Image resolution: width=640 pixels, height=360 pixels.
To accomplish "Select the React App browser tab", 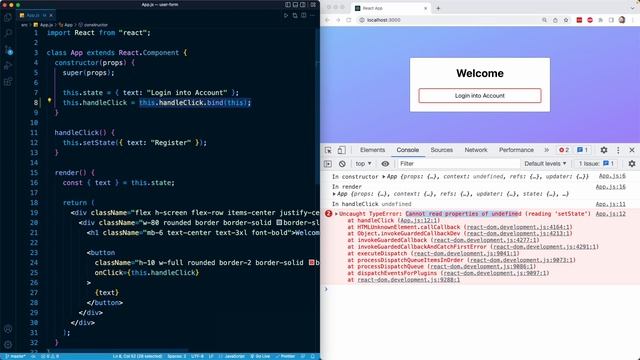I will [x=390, y=8].
